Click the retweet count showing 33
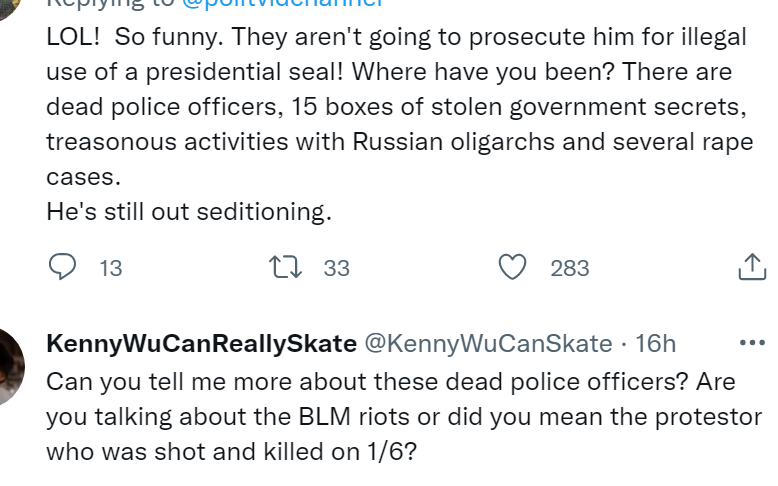778x486 pixels. (x=337, y=268)
